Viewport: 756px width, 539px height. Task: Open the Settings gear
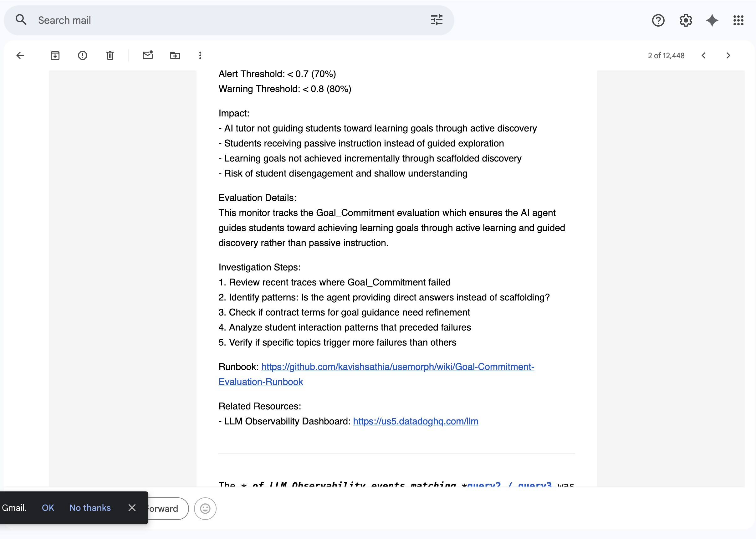[686, 20]
